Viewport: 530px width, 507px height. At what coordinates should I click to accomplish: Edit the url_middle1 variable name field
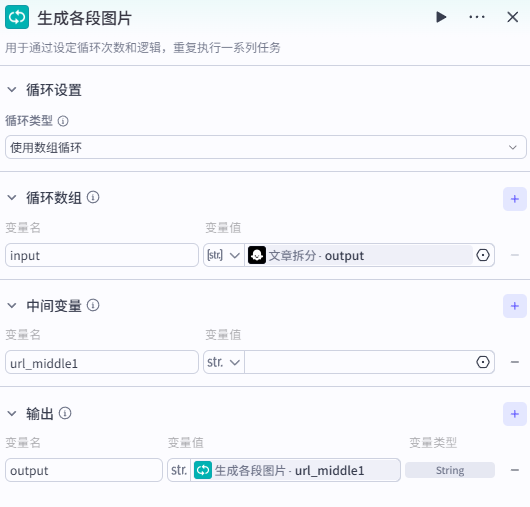click(102, 362)
